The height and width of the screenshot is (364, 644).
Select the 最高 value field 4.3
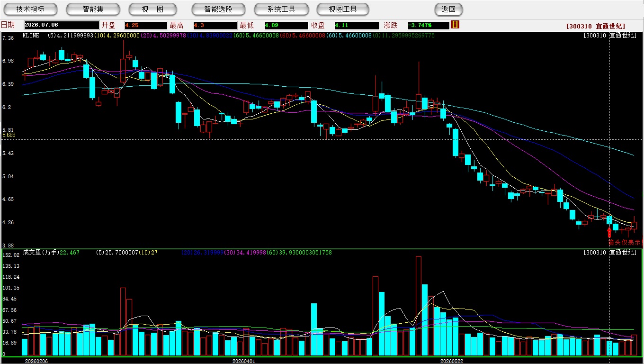(x=215, y=25)
